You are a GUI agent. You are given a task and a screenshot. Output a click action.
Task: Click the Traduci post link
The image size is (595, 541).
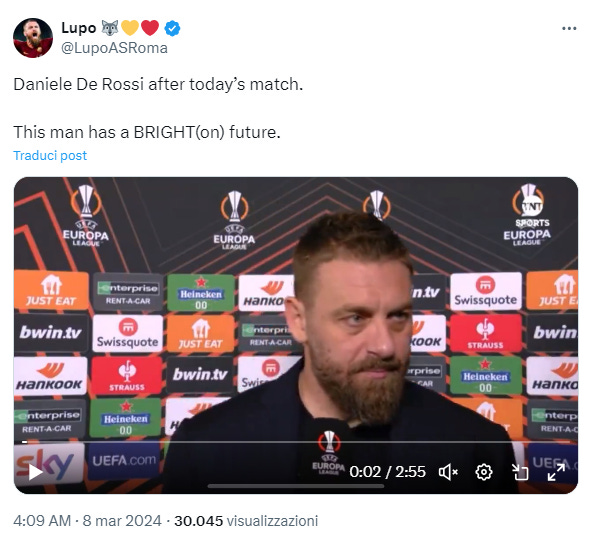[x=50, y=156]
